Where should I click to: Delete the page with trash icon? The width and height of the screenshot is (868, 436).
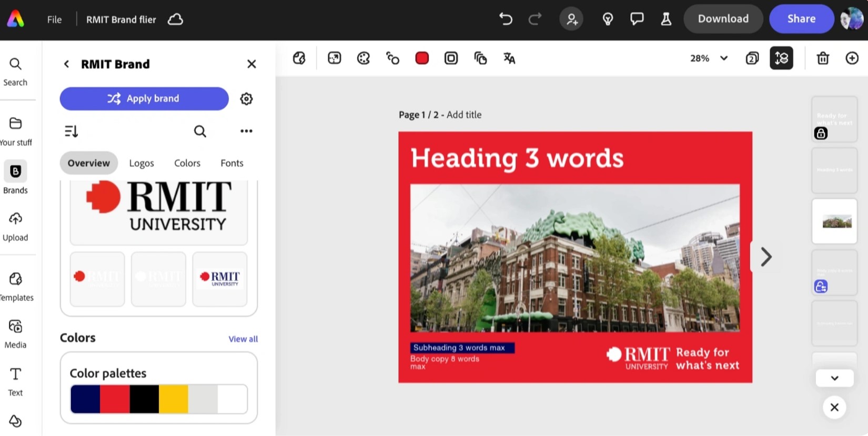[x=823, y=58]
